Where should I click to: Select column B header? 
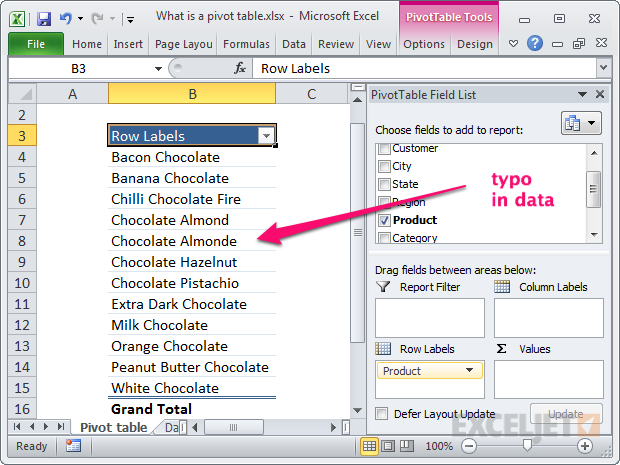click(192, 94)
